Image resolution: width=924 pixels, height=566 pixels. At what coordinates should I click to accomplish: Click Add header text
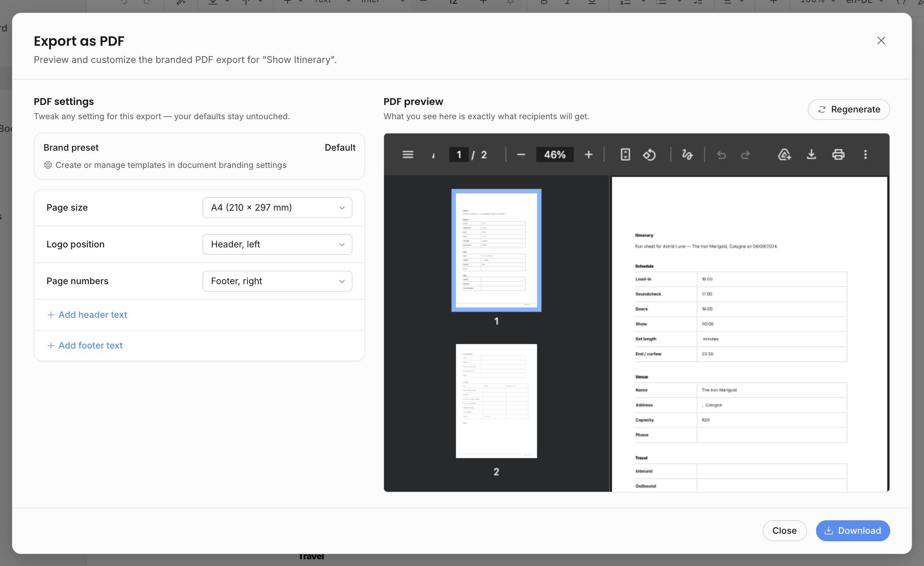coord(87,315)
